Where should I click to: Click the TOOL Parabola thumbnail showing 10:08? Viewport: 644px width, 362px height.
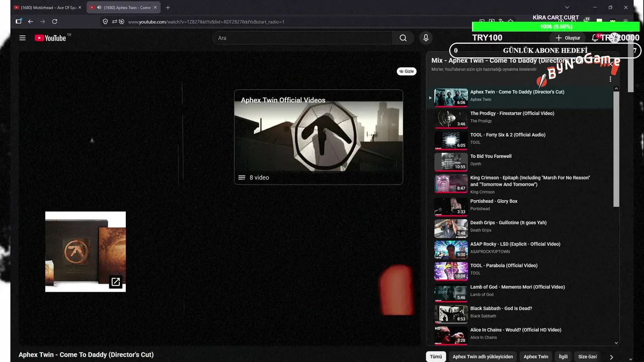coord(451,272)
